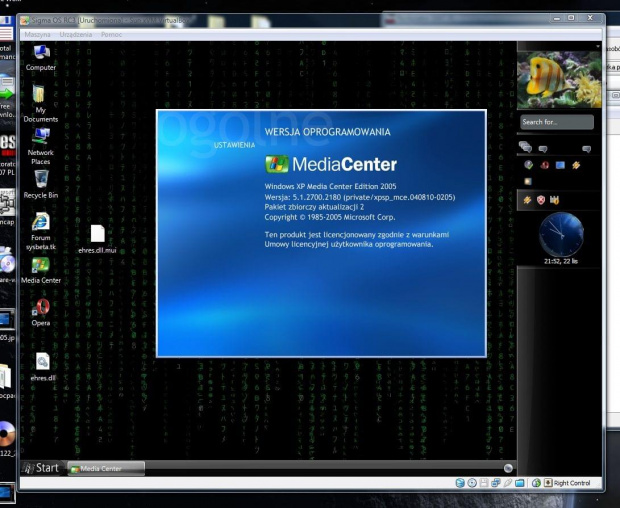Select the Forum sysbeta.tk shortcut icon

pyautogui.click(x=41, y=232)
